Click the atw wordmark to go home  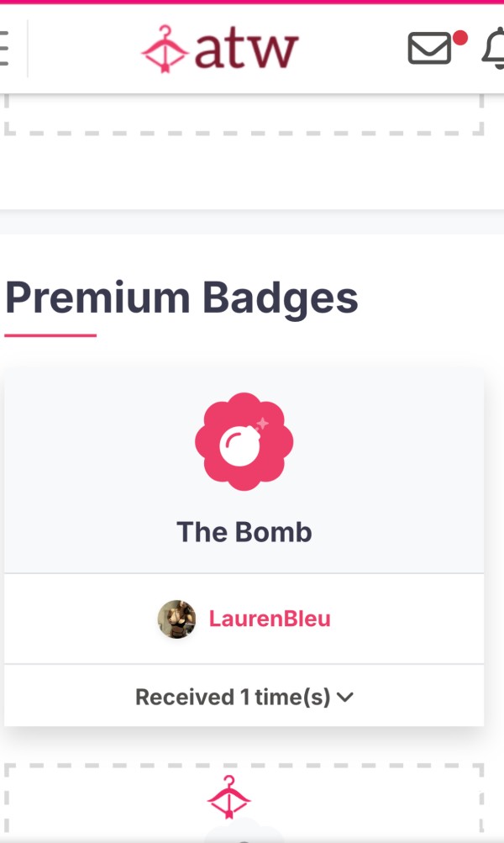pos(246,50)
